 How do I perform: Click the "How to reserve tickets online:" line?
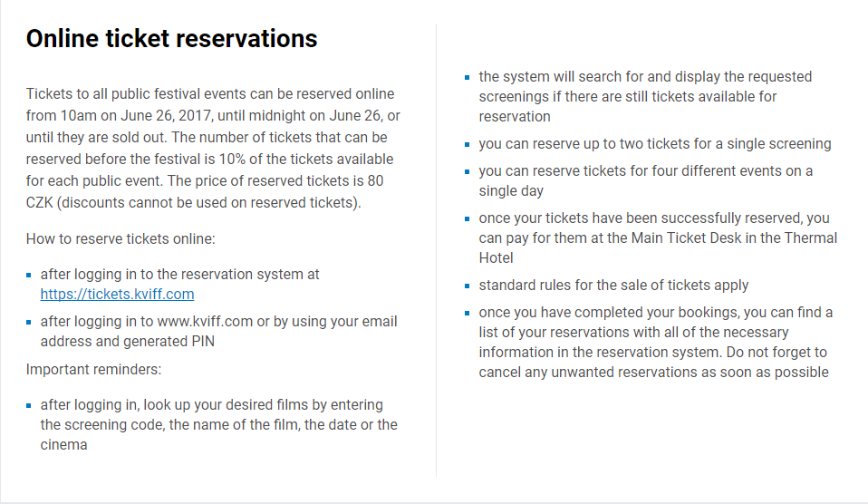[121, 239]
